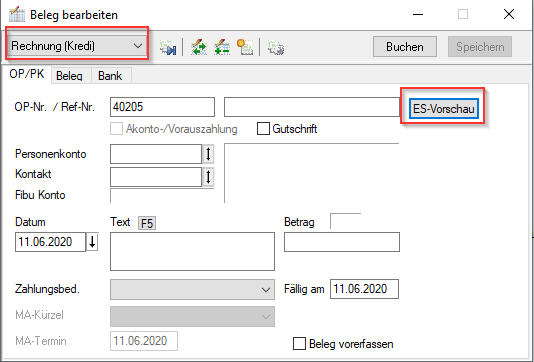Click the Buchen button
This screenshot has width=534, height=362.
click(405, 47)
